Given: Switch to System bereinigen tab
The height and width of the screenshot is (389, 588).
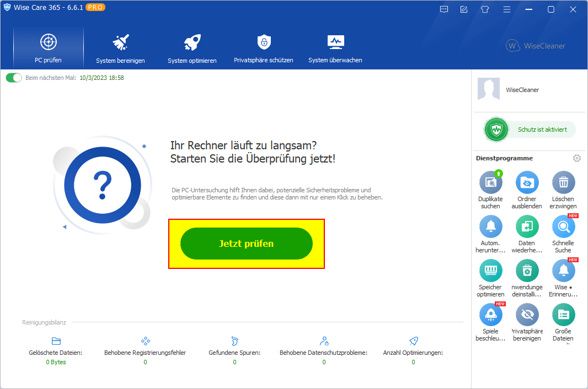Looking at the screenshot, I should (120, 48).
